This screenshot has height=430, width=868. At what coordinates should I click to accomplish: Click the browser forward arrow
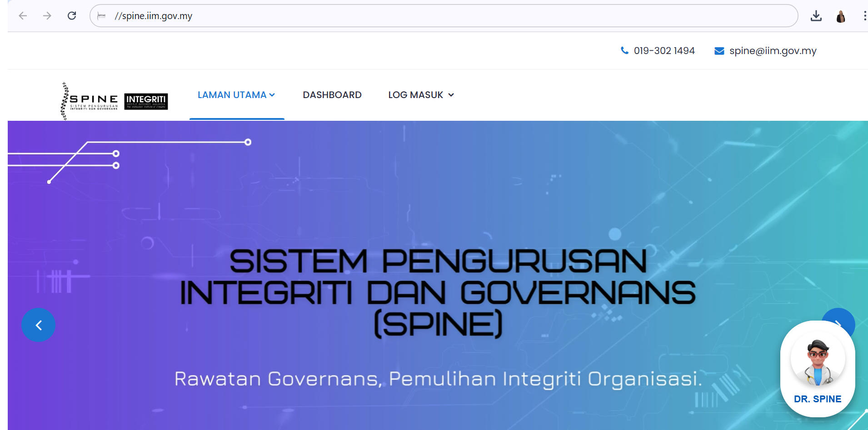[x=47, y=16]
